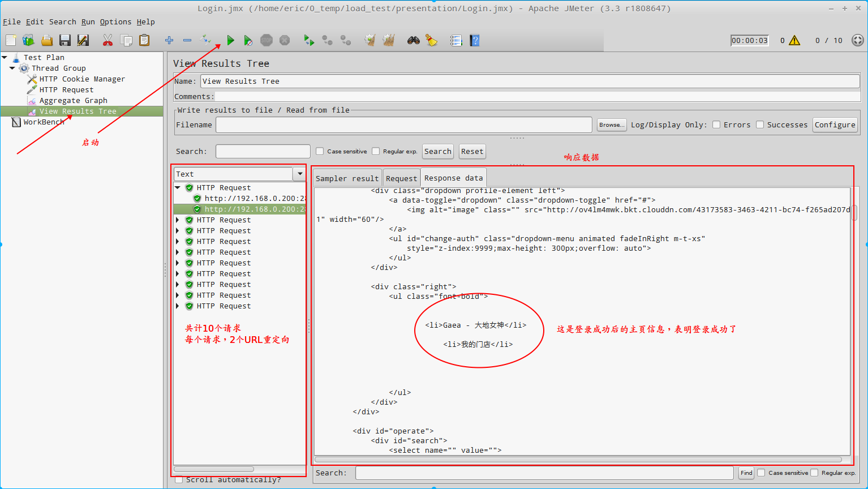Click the Help question mark icon
This screenshot has height=489, width=868.
coord(474,40)
